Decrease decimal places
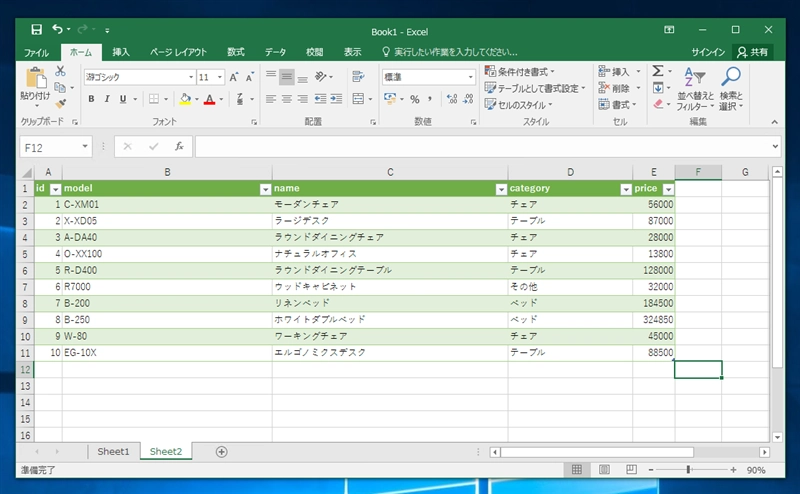This screenshot has width=800, height=494. (468, 99)
